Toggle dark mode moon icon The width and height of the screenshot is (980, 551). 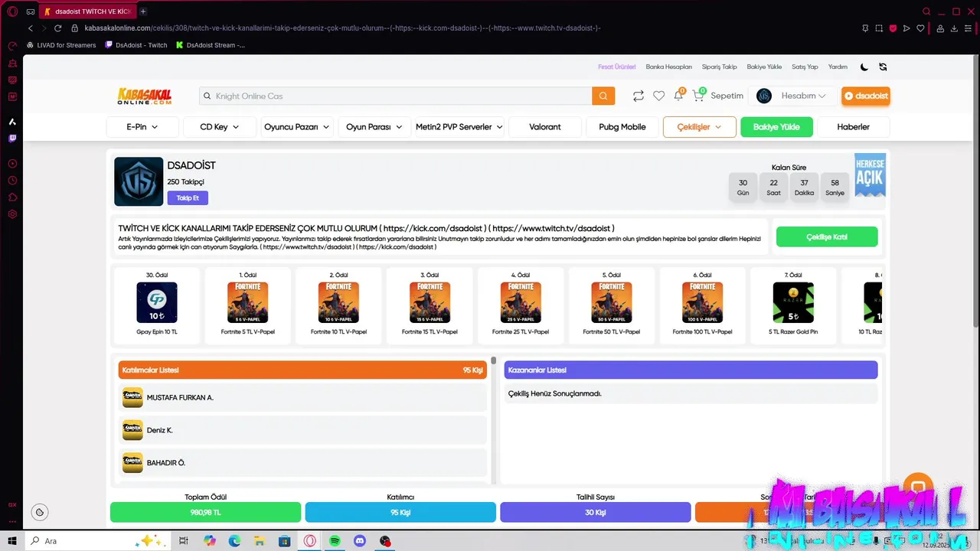(x=864, y=67)
